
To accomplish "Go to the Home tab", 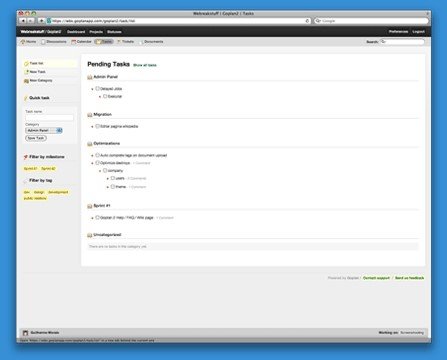I will click(28, 42).
